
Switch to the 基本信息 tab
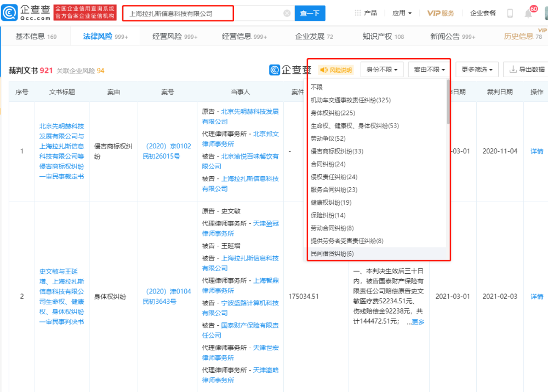coord(36,37)
